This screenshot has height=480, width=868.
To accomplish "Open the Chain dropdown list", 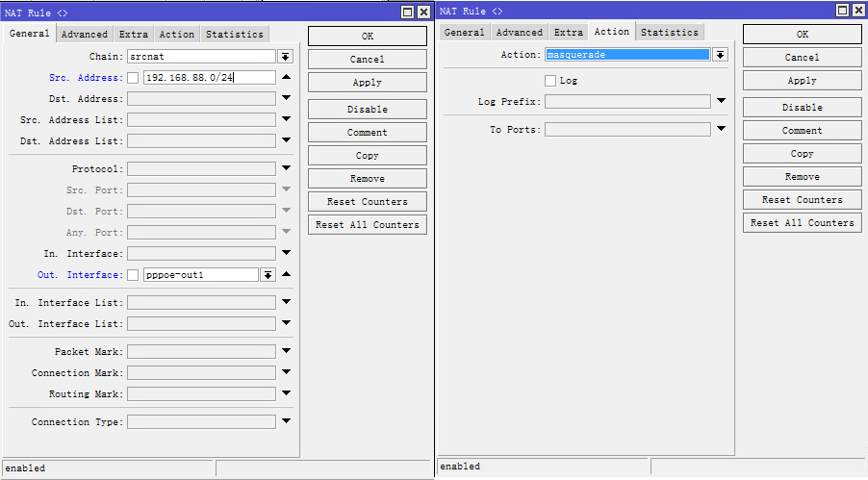I will 285,57.
